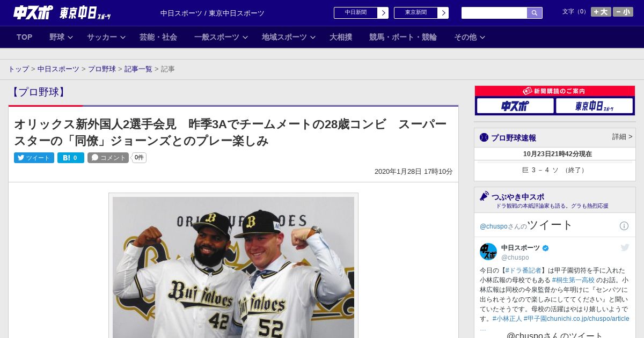Expand the 地域スポーツ menu
The image size is (644, 338).
(x=288, y=37)
